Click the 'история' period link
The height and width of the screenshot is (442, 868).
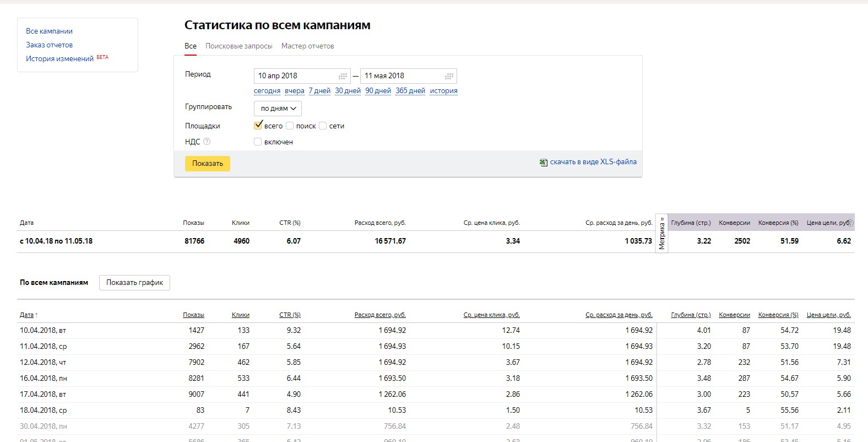pos(444,90)
